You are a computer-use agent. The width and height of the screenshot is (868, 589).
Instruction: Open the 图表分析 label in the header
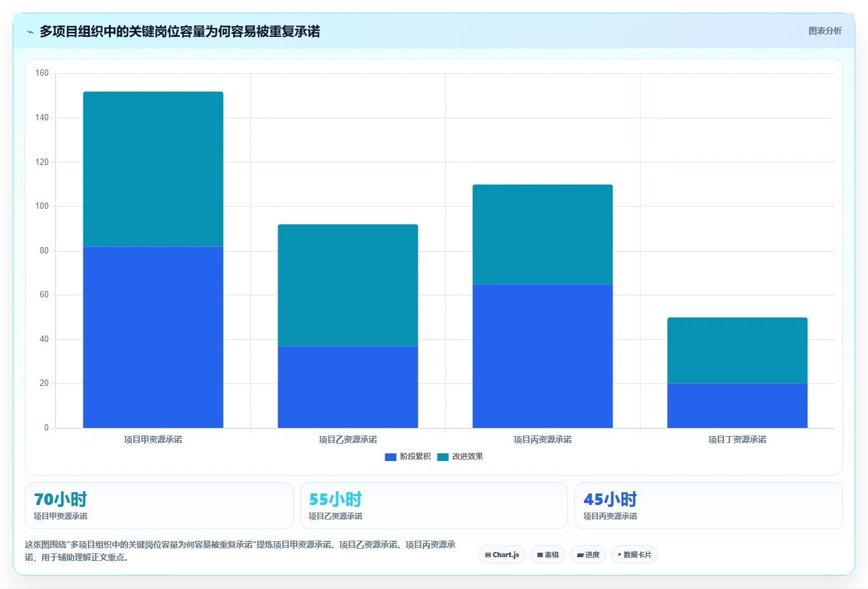pyautogui.click(x=825, y=31)
